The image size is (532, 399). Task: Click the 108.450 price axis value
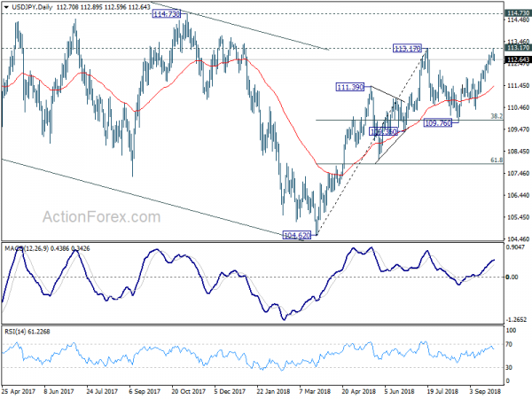518,152
